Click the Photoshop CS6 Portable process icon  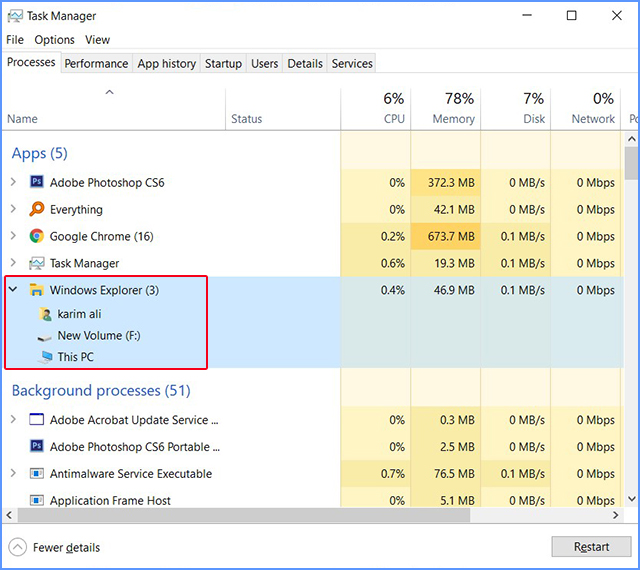(x=37, y=446)
